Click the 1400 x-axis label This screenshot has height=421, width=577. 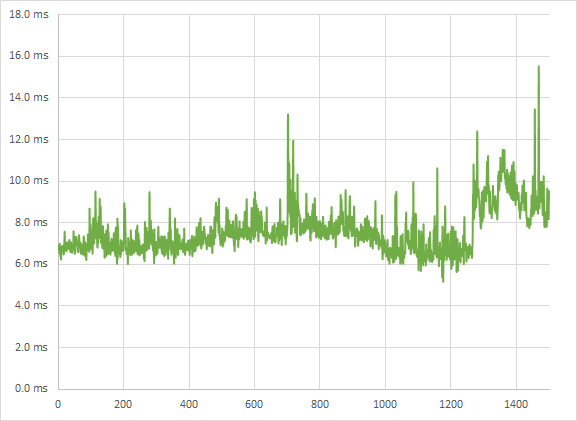(x=516, y=404)
